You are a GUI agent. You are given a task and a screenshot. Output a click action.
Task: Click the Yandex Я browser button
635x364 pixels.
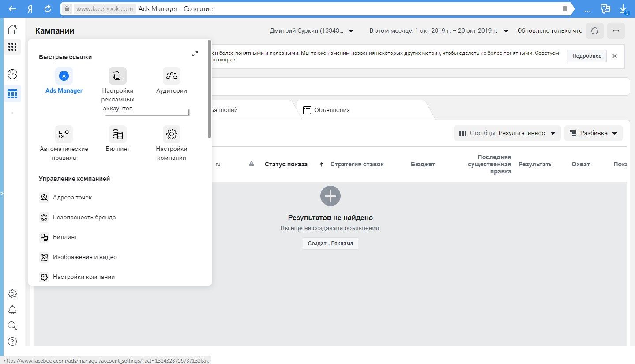pyautogui.click(x=30, y=8)
